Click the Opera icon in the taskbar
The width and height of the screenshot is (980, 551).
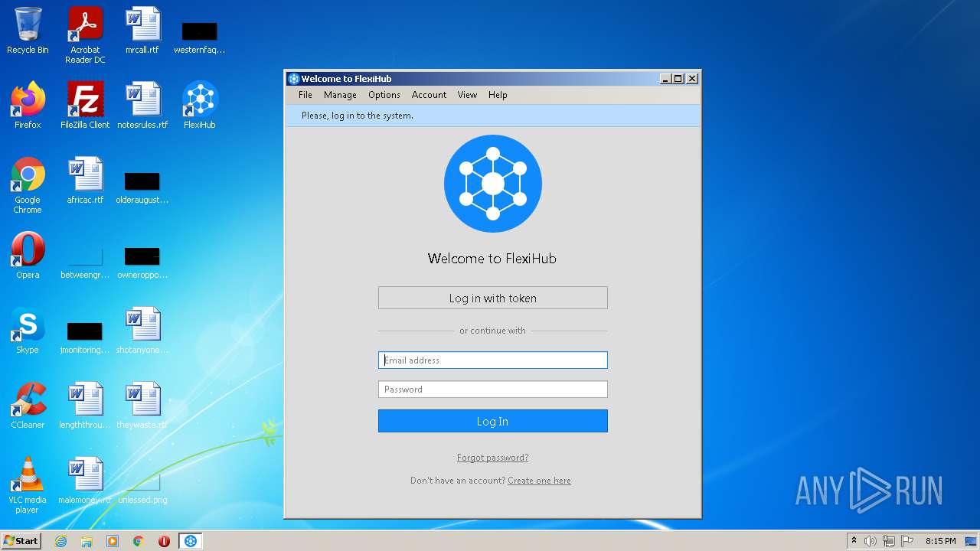coord(164,541)
